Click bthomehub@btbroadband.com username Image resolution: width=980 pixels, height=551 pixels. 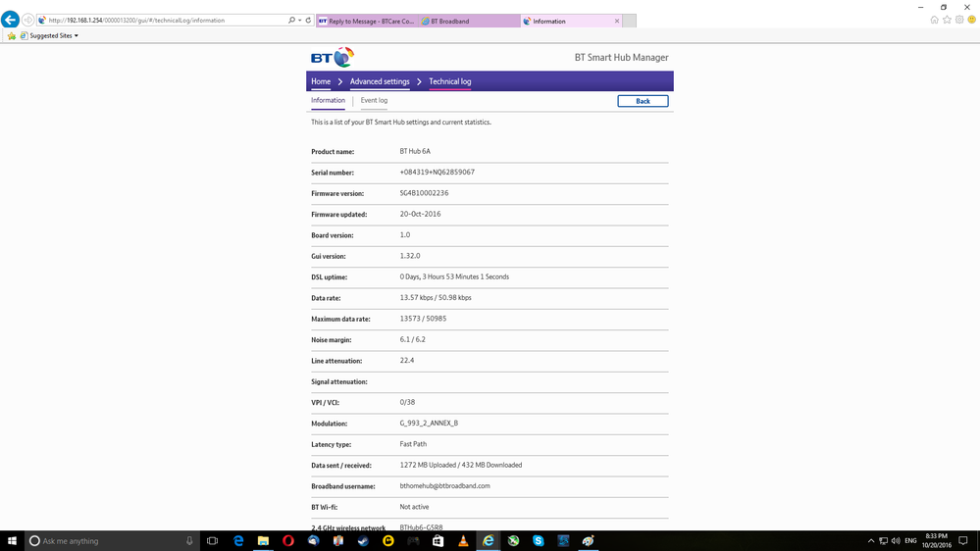click(445, 486)
